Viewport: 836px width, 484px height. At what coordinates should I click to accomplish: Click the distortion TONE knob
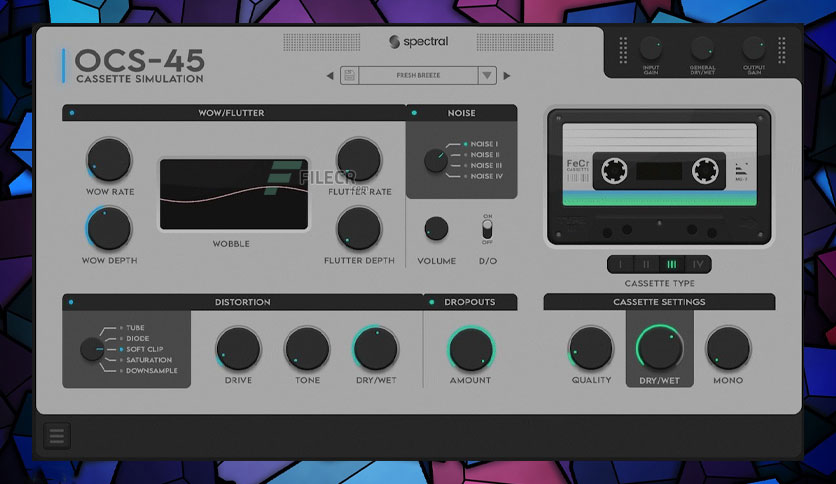click(x=307, y=349)
